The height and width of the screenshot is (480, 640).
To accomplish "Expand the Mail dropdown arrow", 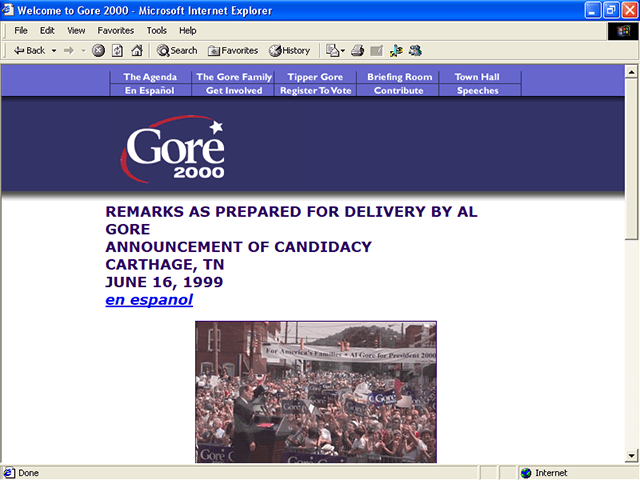I will (x=342, y=51).
